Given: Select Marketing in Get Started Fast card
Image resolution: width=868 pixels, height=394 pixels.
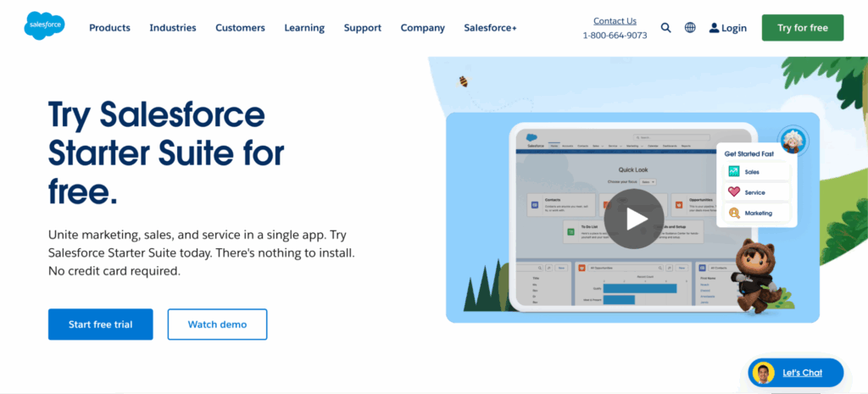Looking at the screenshot, I should pos(757,213).
